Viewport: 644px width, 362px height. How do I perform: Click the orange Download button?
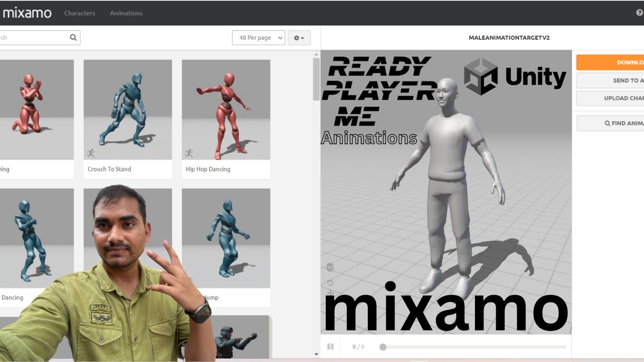click(610, 62)
